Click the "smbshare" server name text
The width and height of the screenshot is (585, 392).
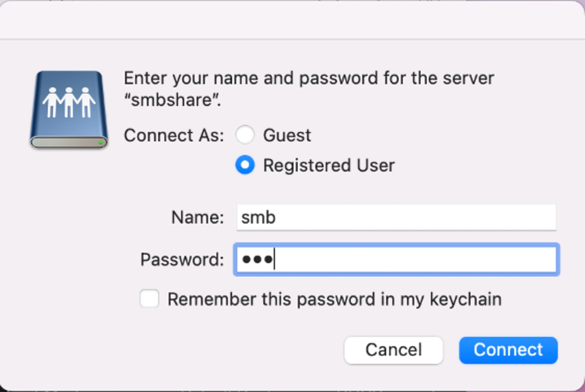point(172,100)
